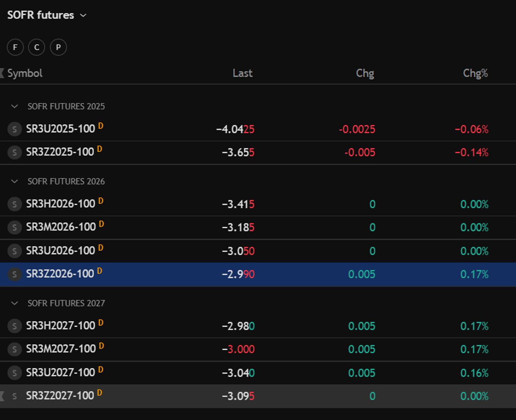
Task: Click the S logo beside SR3U2025-100
Action: coord(14,129)
